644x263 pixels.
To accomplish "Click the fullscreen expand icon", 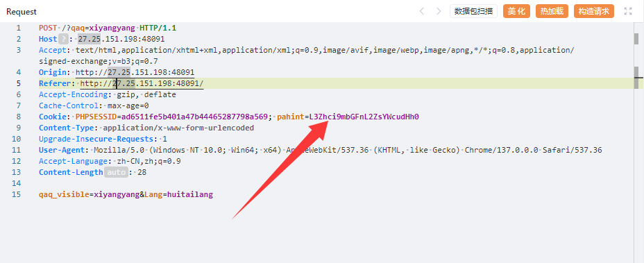I will point(628,12).
